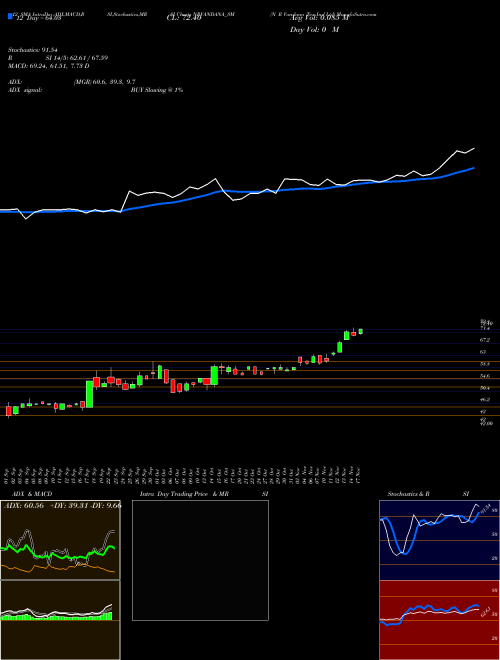Click the blue Stochastics chart panel
The height and width of the screenshot is (660, 500).
click(x=439, y=540)
